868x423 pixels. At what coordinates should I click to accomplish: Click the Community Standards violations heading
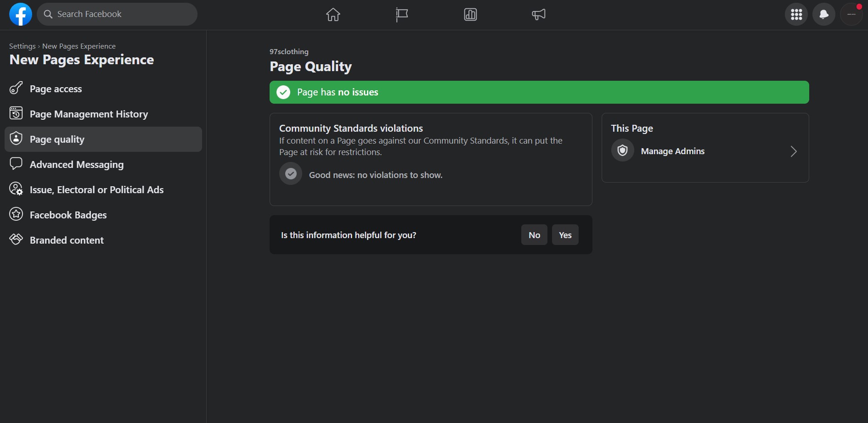351,128
